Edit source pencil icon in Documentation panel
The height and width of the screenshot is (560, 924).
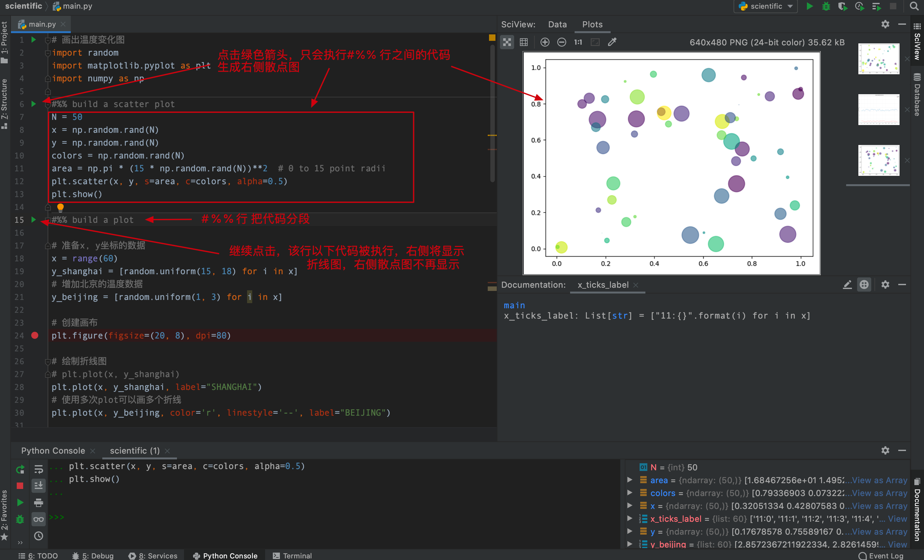coord(847,285)
